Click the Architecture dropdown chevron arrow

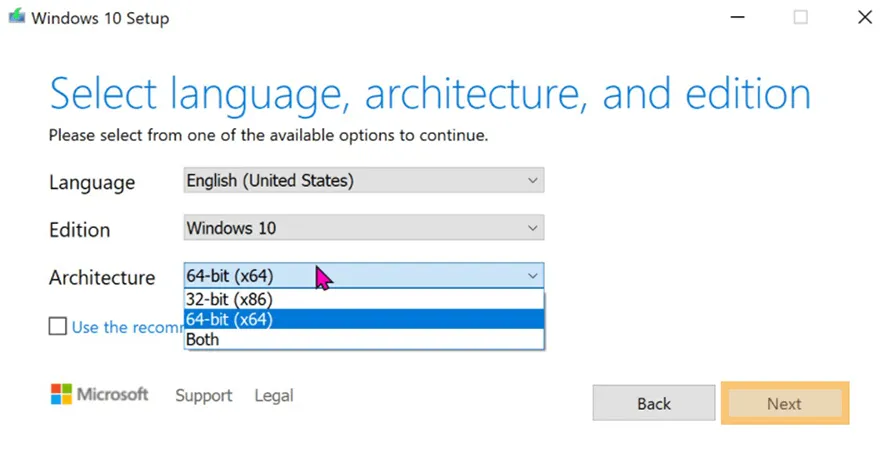[x=532, y=276]
